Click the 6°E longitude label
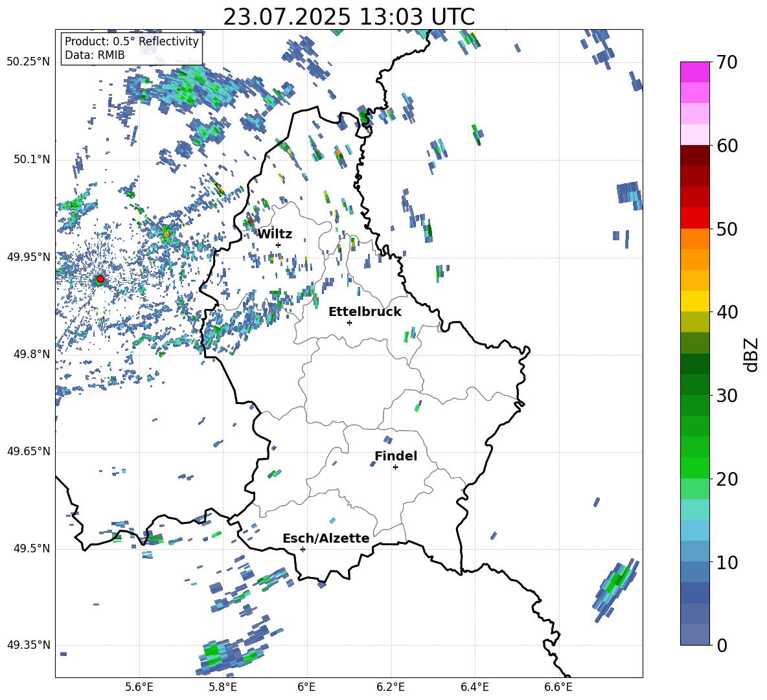The width and height of the screenshot is (767, 700). point(306,687)
